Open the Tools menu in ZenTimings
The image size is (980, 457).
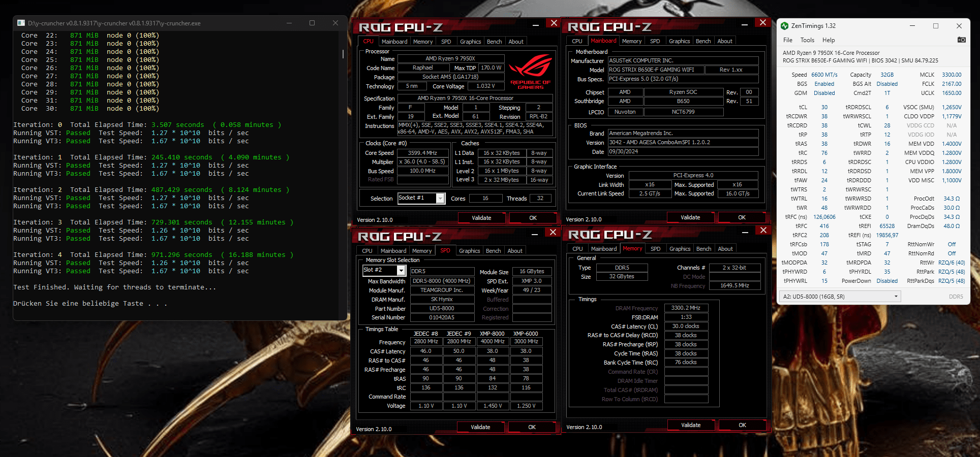pos(807,40)
